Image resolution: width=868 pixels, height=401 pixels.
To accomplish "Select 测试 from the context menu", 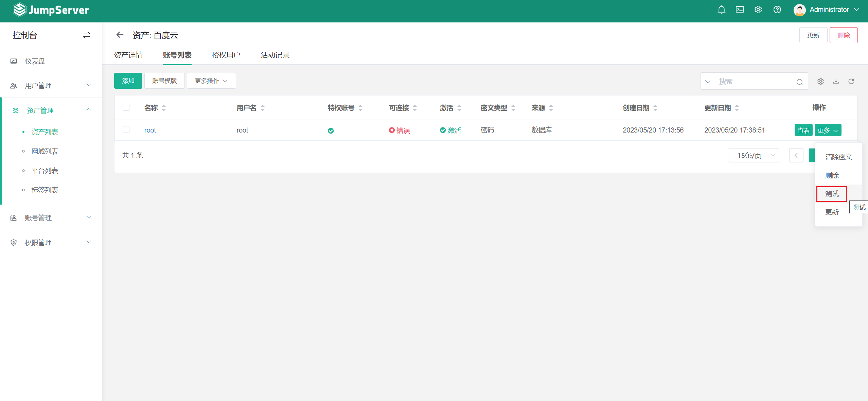I will 831,194.
